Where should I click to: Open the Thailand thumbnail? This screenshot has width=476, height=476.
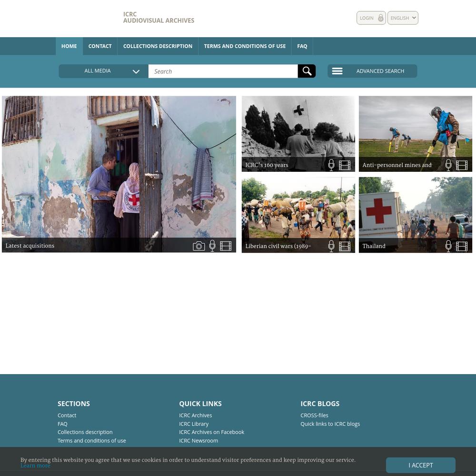click(x=415, y=215)
